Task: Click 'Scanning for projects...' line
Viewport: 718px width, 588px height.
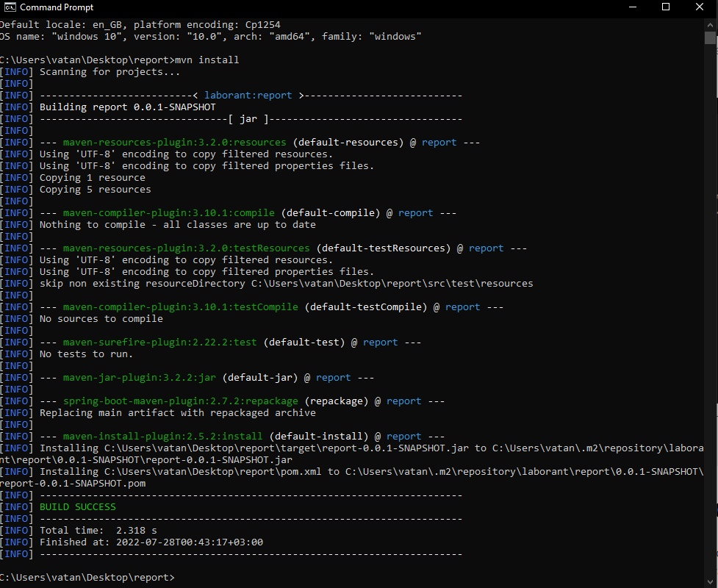Action: pyautogui.click(x=110, y=72)
